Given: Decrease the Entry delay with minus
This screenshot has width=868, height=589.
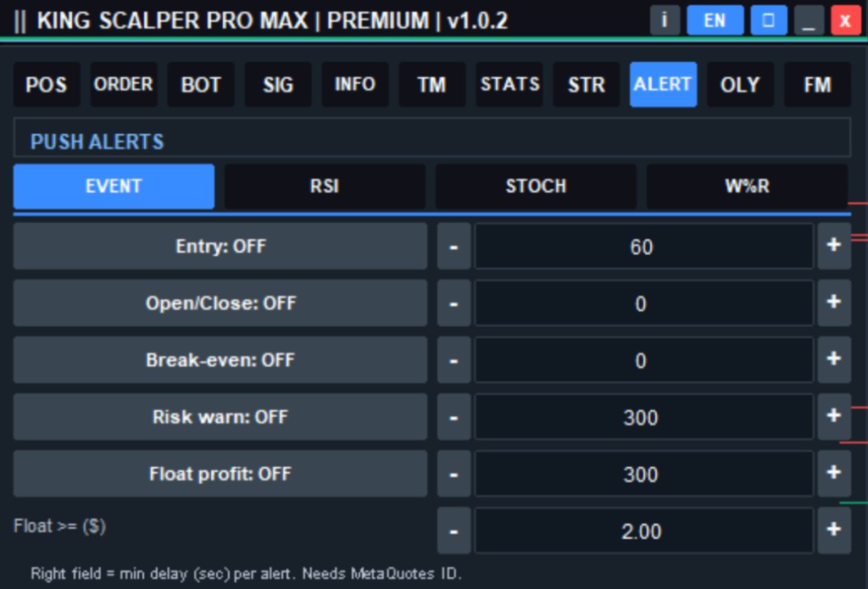Looking at the screenshot, I should [454, 247].
